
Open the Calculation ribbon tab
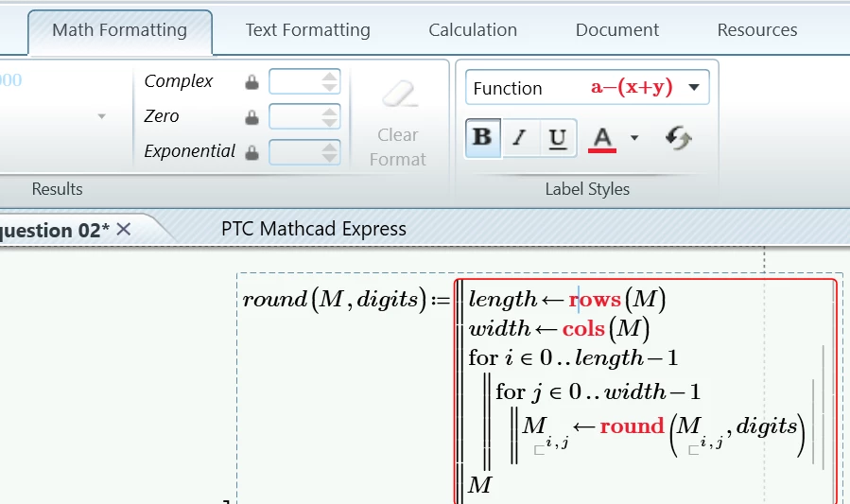click(x=473, y=30)
